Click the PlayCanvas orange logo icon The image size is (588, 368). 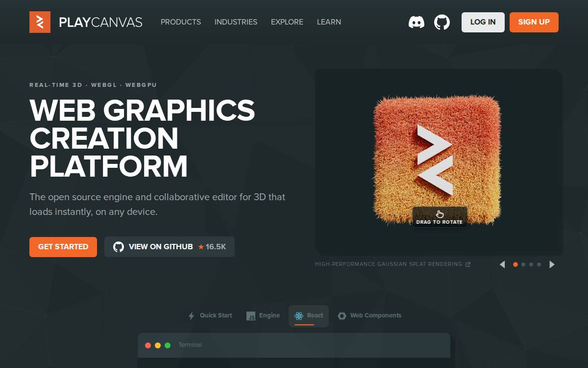tap(40, 22)
